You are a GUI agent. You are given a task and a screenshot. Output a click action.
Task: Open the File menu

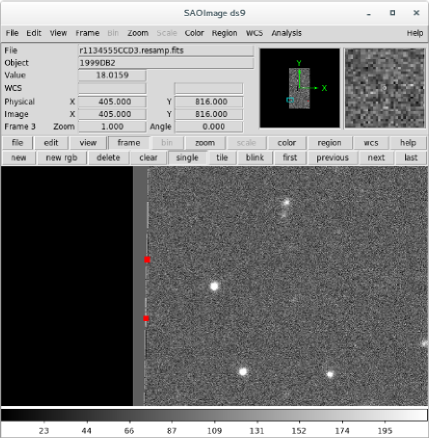click(x=12, y=33)
